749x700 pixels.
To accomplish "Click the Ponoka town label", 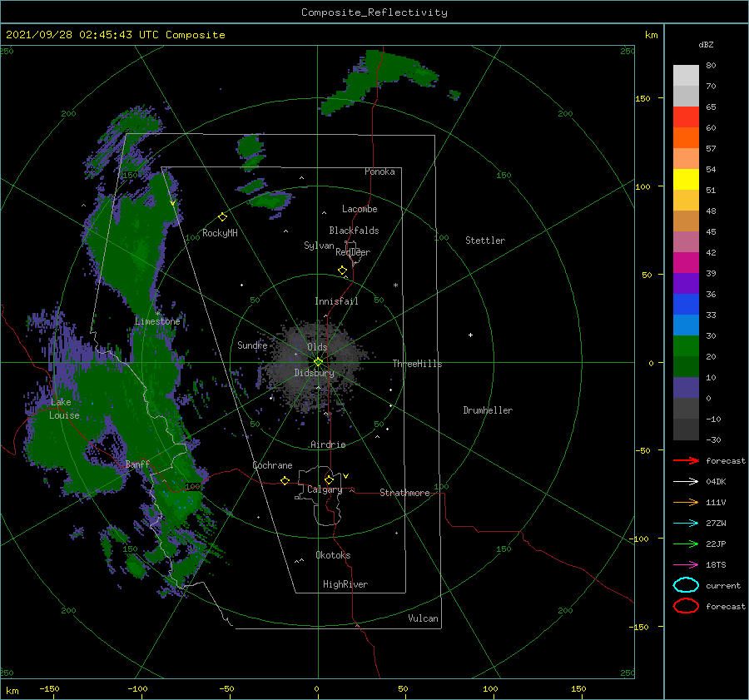I will pyautogui.click(x=379, y=171).
